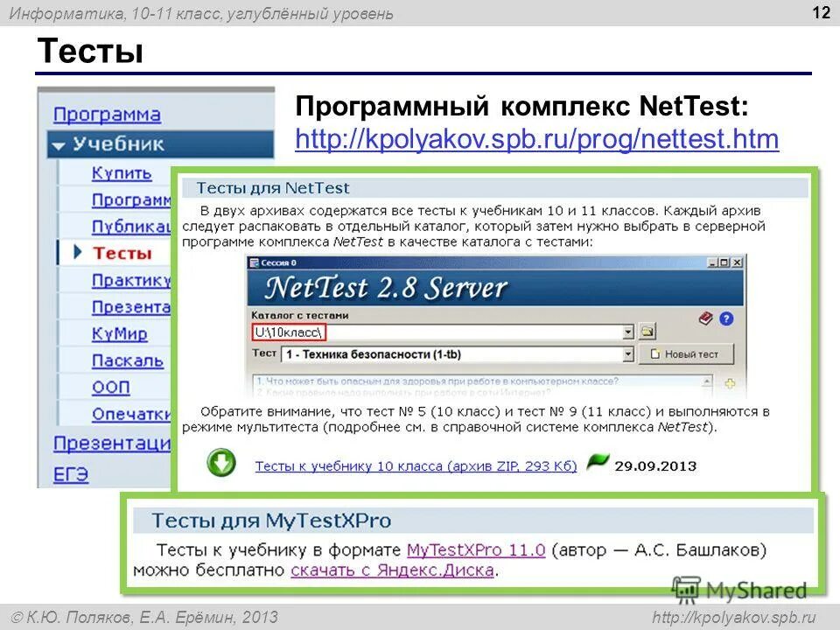Screen dimensions: 840x630
Task: Click the Сессия 0 title bar icon
Action: point(253,262)
